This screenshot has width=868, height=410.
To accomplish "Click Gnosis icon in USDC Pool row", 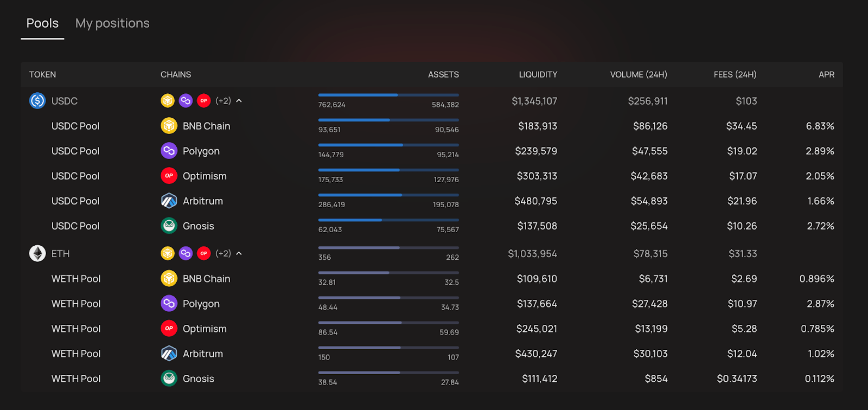I will coord(169,226).
